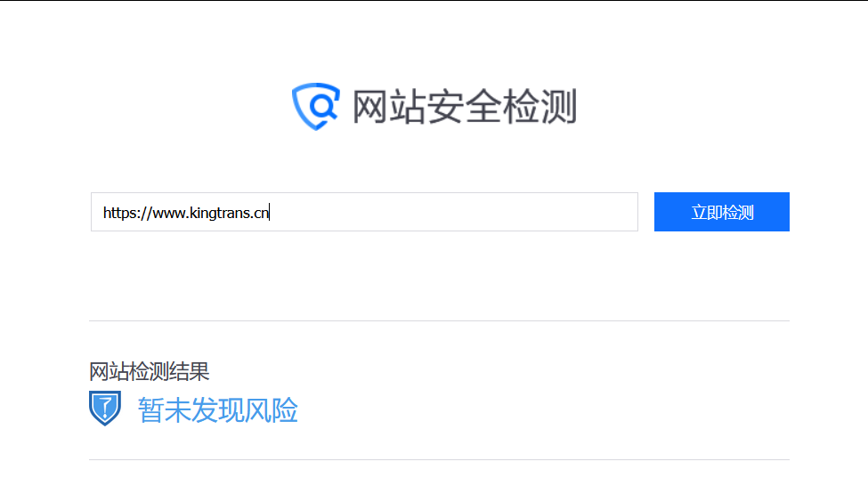
Task: Click the 网站安全检测 page title
Action: pyautogui.click(x=465, y=106)
